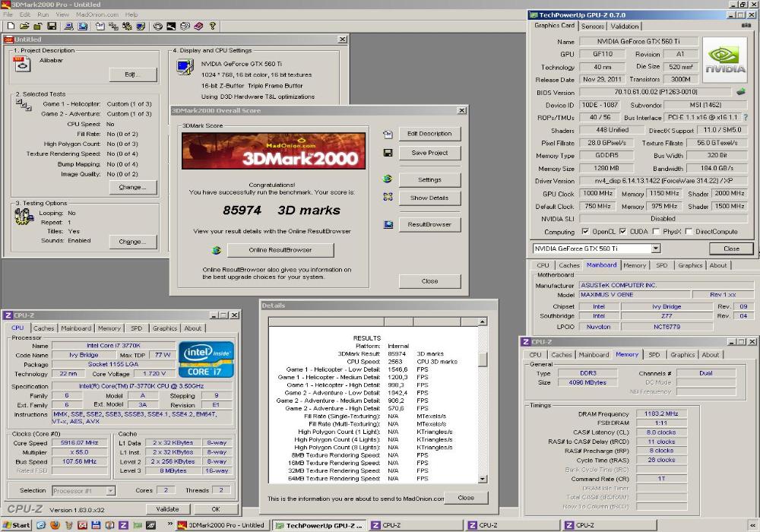Open the Run menu in 3DMark2000
The height and width of the screenshot is (532, 760).
pos(43,14)
